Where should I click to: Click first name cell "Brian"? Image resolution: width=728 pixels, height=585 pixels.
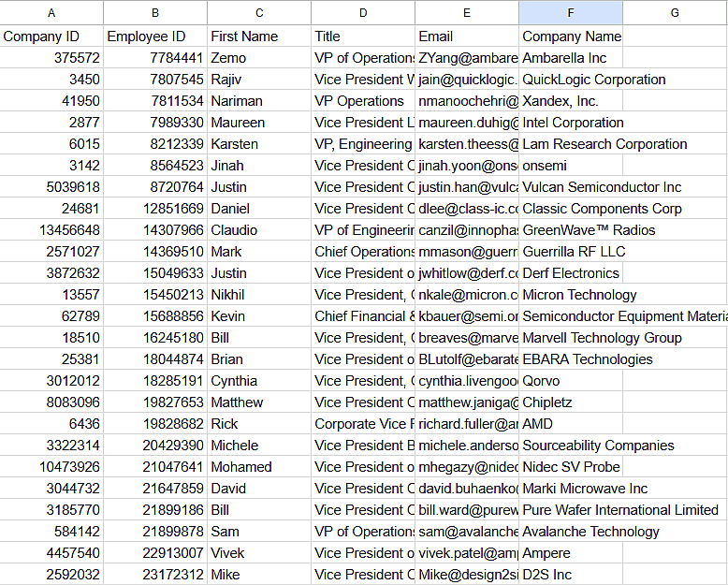(259, 359)
